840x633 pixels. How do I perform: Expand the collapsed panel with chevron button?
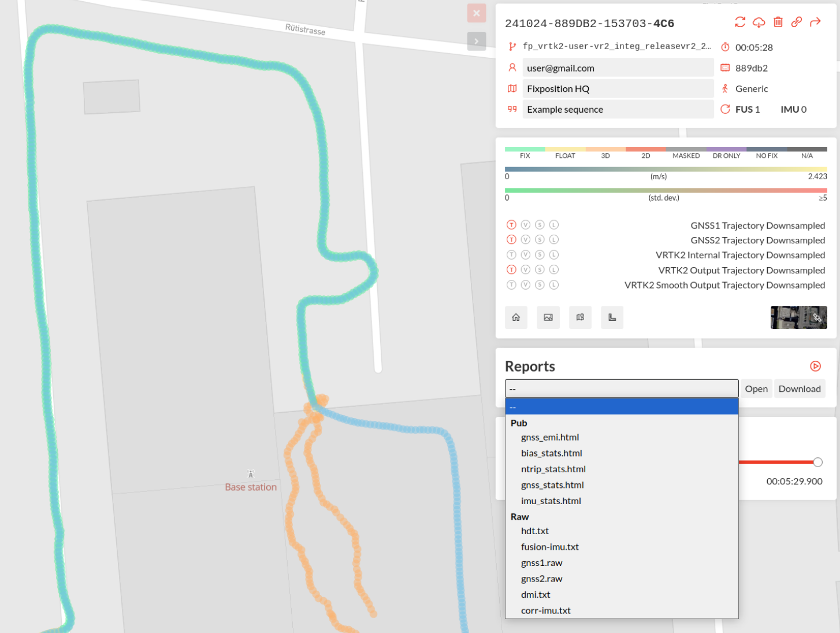click(476, 41)
